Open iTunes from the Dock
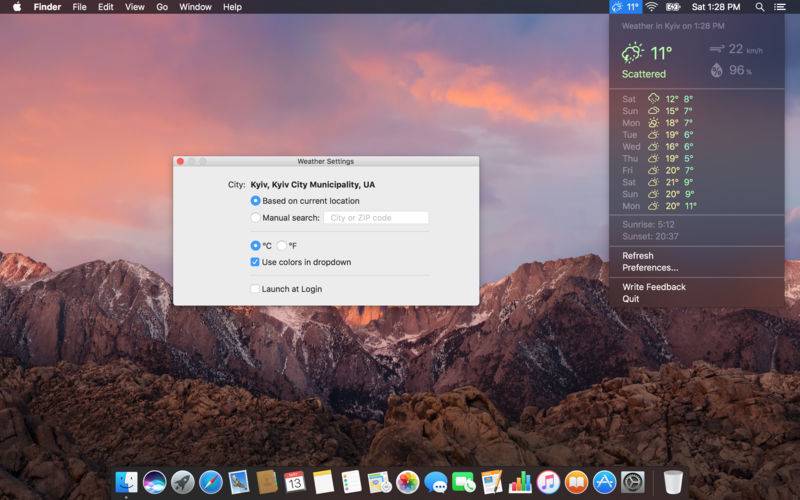 point(547,482)
